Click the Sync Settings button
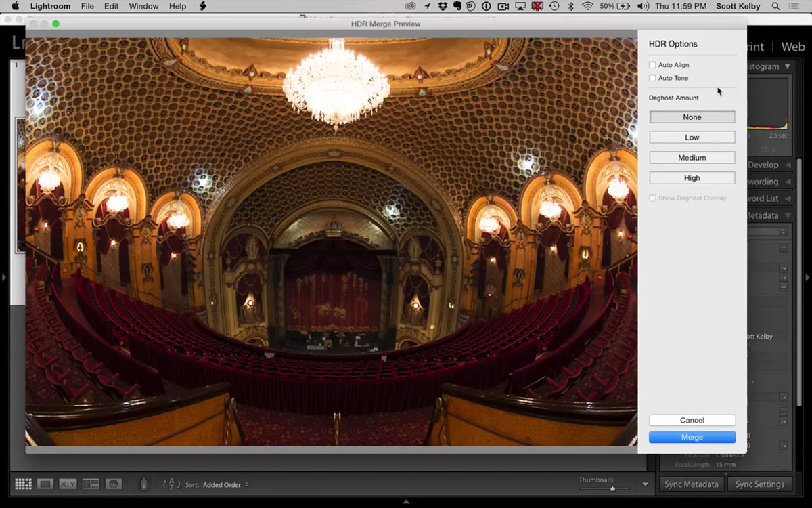Viewport: 812px width, 508px height. point(759,484)
